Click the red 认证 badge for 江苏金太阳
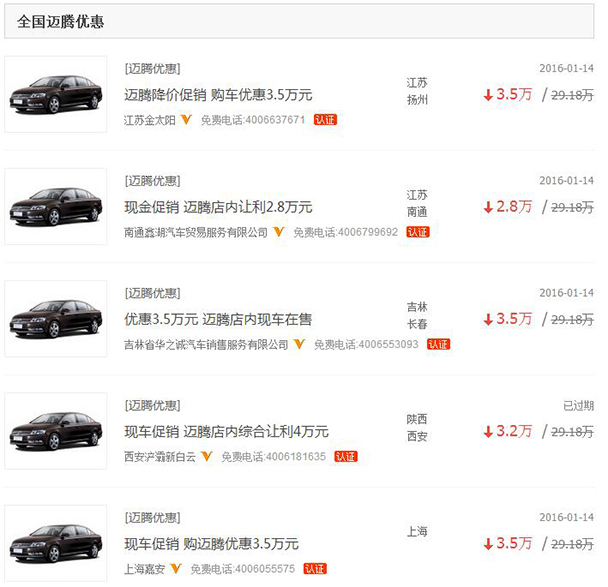 pos(325,120)
